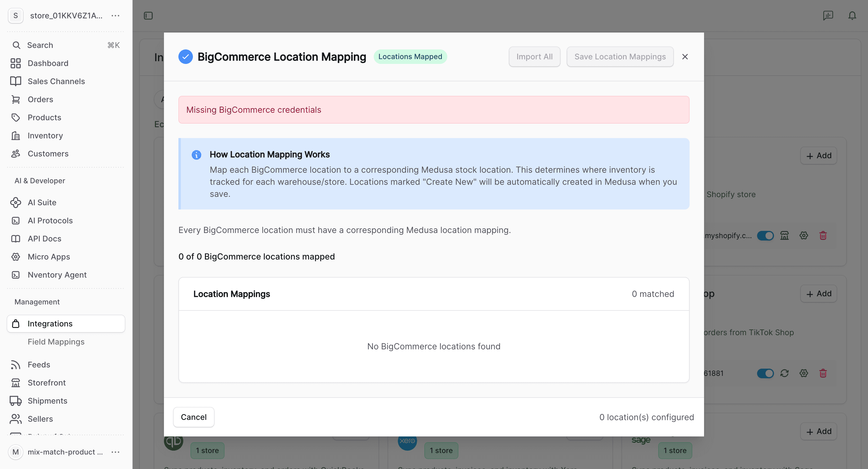Screen dimensions: 868x469
Task: Click the Location Mappings heading
Action: (231, 294)
